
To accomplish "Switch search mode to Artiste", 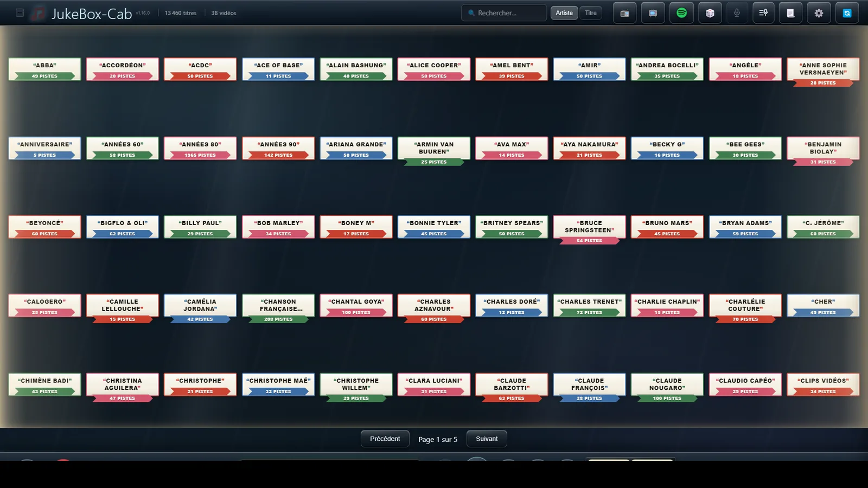I will click(564, 13).
